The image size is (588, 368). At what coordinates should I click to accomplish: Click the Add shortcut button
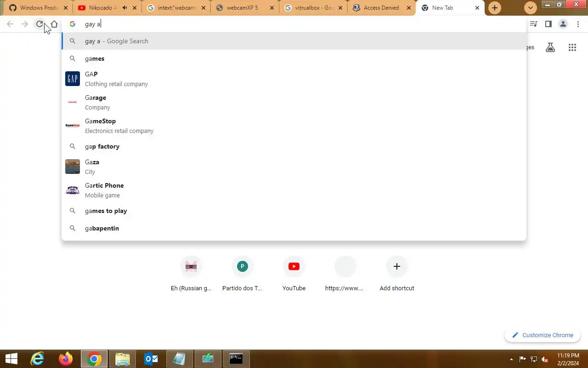pyautogui.click(x=397, y=274)
